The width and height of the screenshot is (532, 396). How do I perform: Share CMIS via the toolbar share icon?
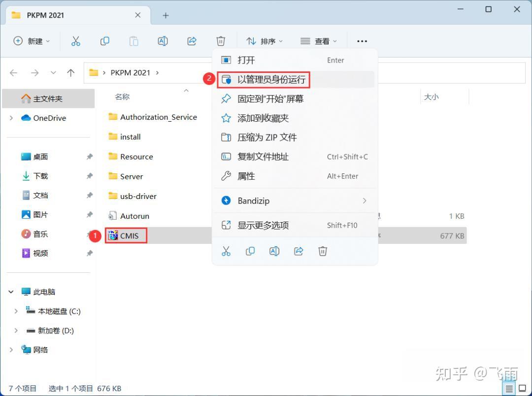[192, 41]
